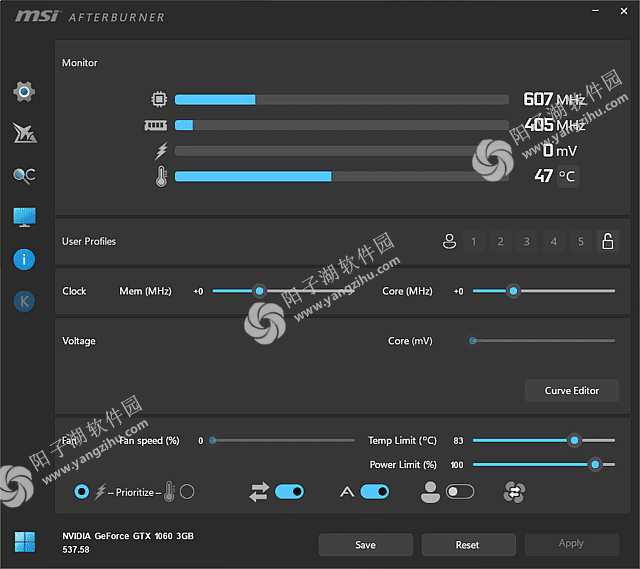Click the Apply button
The width and height of the screenshot is (640, 569).
click(x=572, y=544)
